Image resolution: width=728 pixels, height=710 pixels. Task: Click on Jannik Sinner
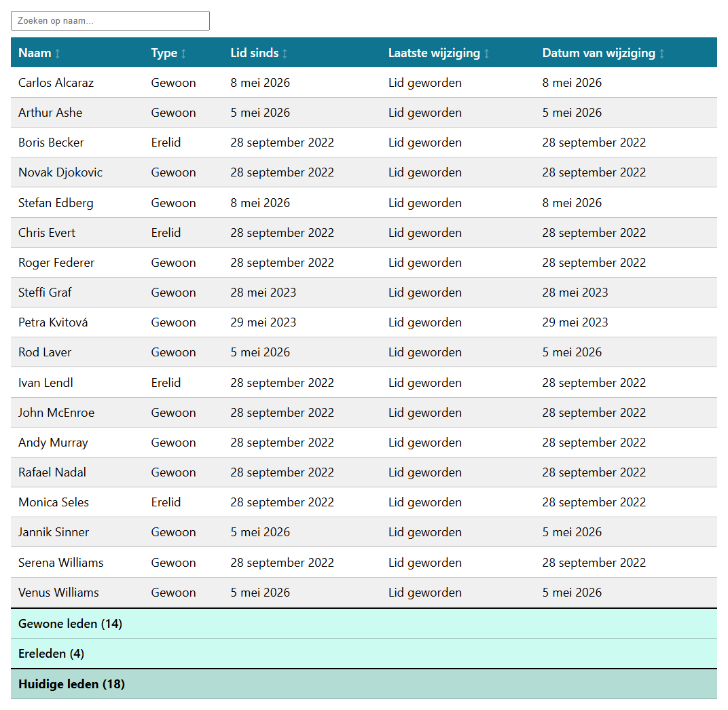coord(54,532)
